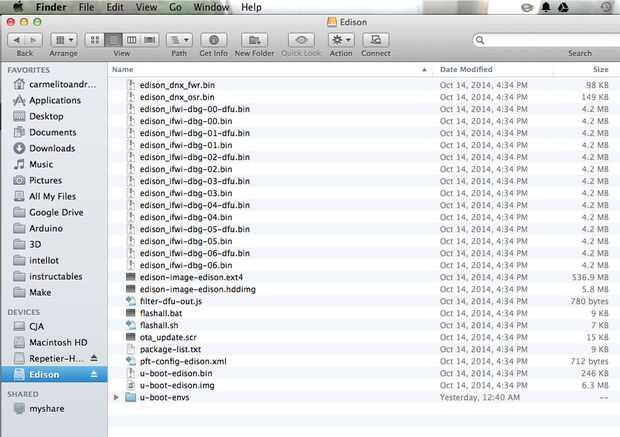This screenshot has height=437, width=620.
Task: Select myshare under Shared
Action: tap(54, 409)
